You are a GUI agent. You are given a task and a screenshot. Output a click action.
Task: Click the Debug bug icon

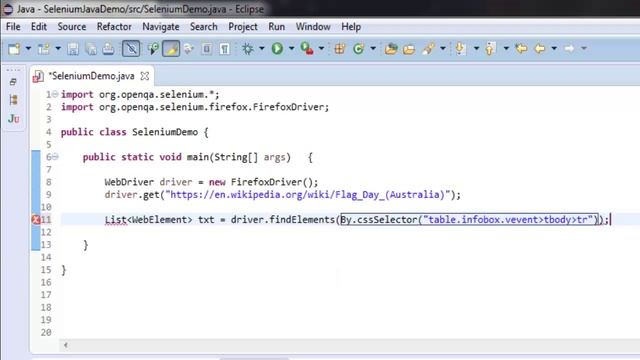(x=247, y=49)
